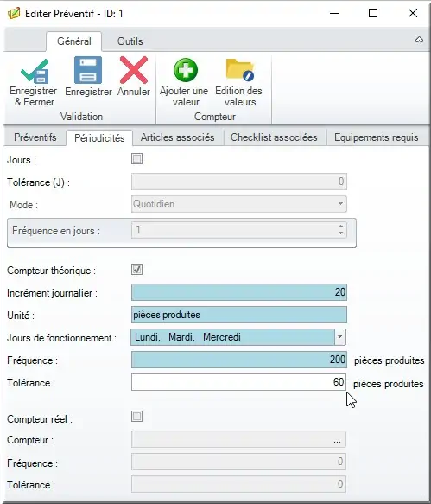The image size is (431, 504).
Task: Open the Articles associés tab
Action: tap(178, 137)
